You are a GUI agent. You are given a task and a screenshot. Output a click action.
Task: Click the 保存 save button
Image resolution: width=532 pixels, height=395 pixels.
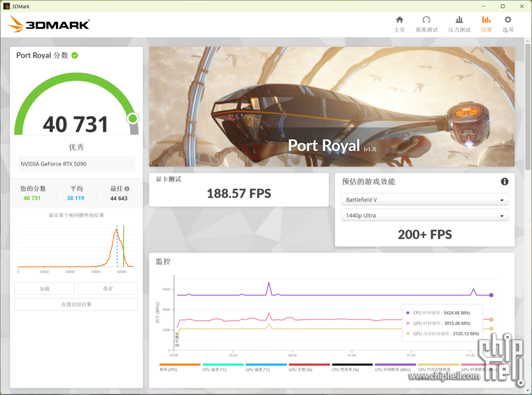tap(108, 289)
